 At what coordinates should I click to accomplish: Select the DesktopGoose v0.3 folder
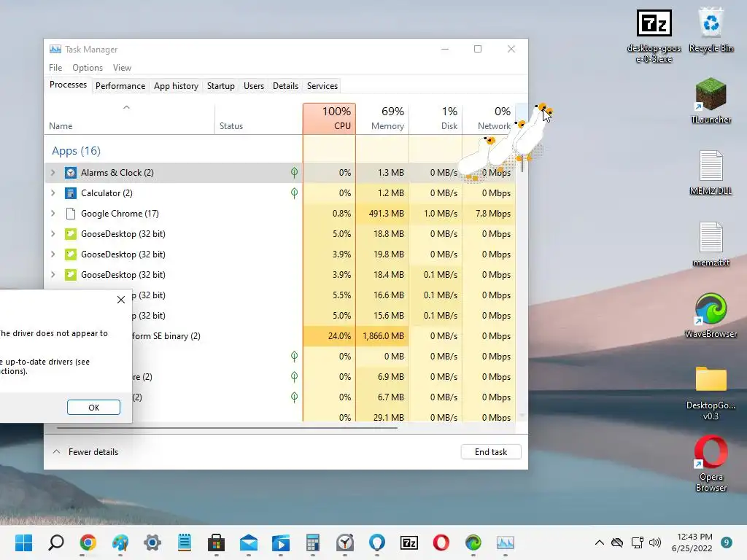711,392
